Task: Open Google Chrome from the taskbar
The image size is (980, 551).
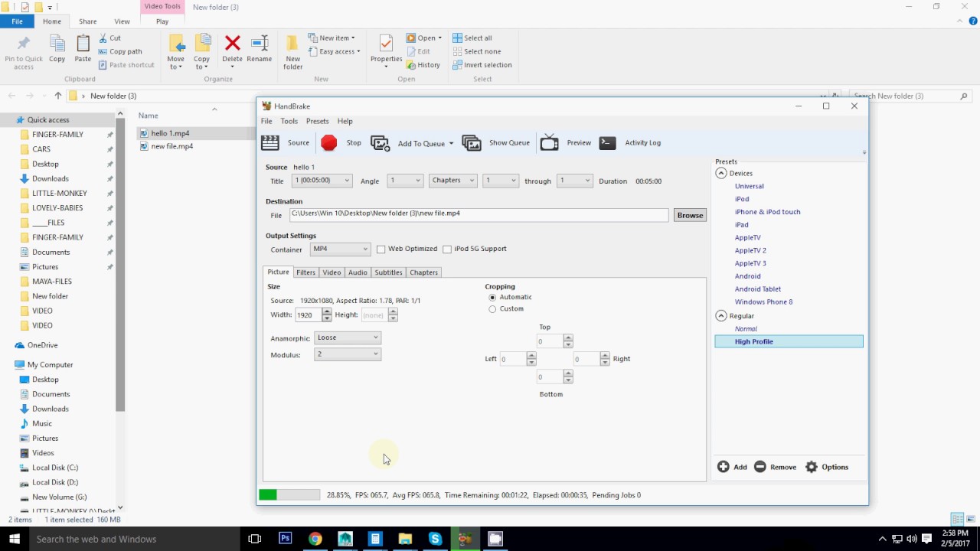Action: point(315,539)
